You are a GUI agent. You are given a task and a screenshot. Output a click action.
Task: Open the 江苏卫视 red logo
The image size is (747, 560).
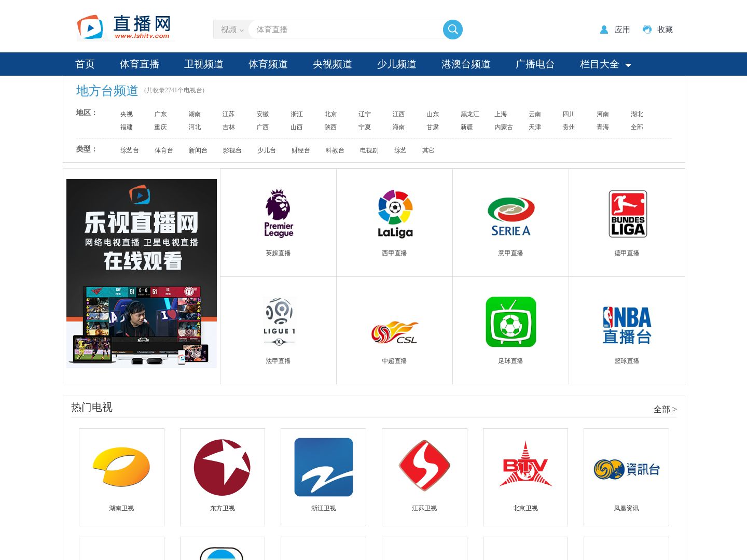(x=424, y=466)
